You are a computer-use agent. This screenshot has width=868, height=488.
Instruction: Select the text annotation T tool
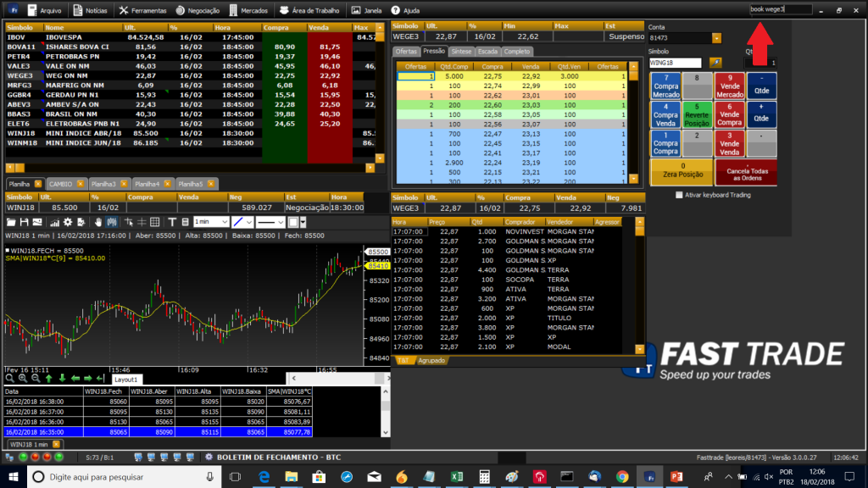(x=172, y=223)
